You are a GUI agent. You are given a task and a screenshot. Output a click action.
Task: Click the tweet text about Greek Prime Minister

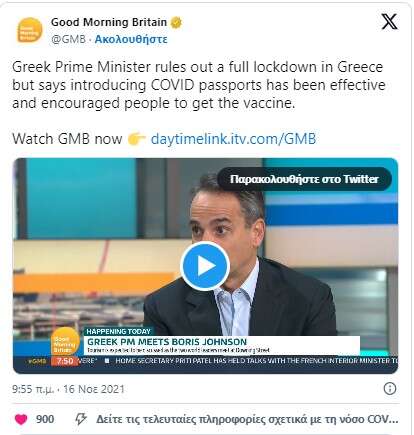click(x=199, y=85)
